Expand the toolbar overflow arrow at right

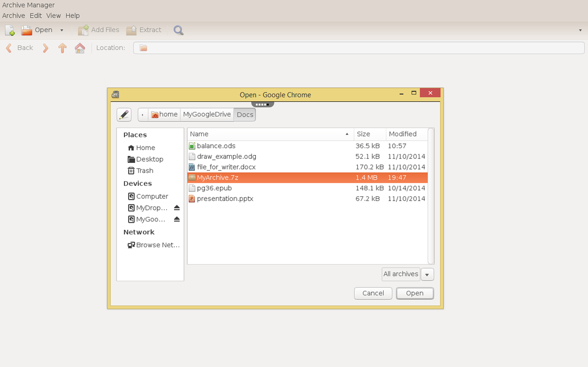coord(580,30)
